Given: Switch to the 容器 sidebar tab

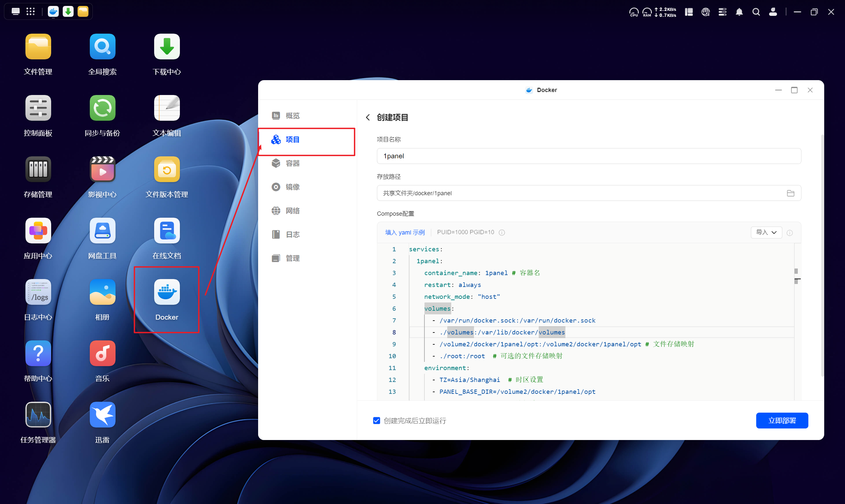Looking at the screenshot, I should click(x=292, y=163).
